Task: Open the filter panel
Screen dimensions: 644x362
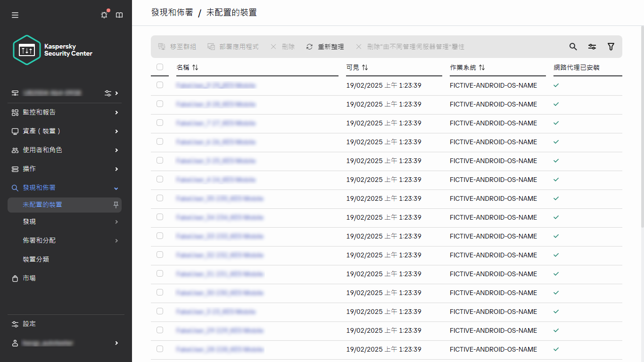Action: pos(611,47)
